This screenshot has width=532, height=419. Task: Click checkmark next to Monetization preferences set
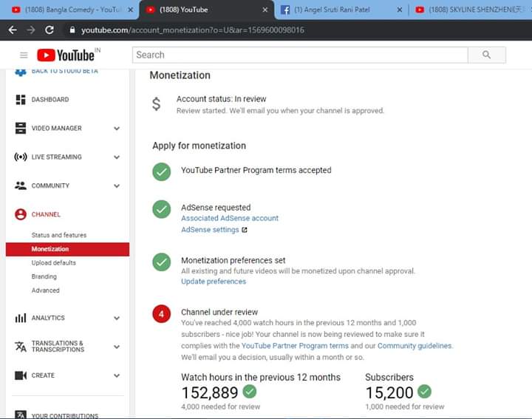point(162,262)
